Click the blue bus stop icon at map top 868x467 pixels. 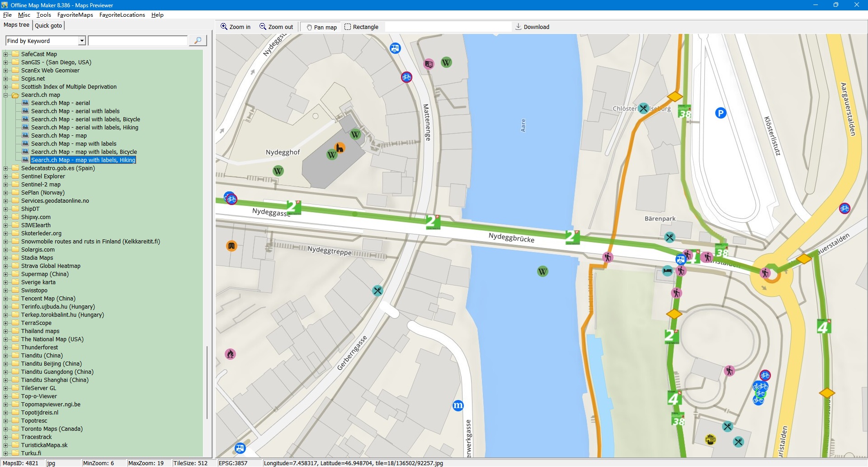pos(395,48)
